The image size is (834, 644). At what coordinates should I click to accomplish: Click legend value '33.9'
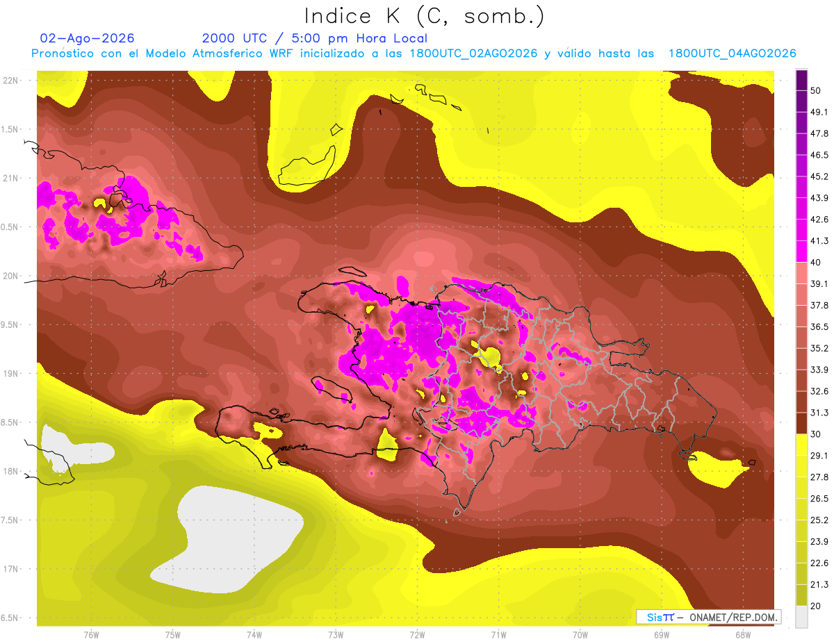[821, 370]
